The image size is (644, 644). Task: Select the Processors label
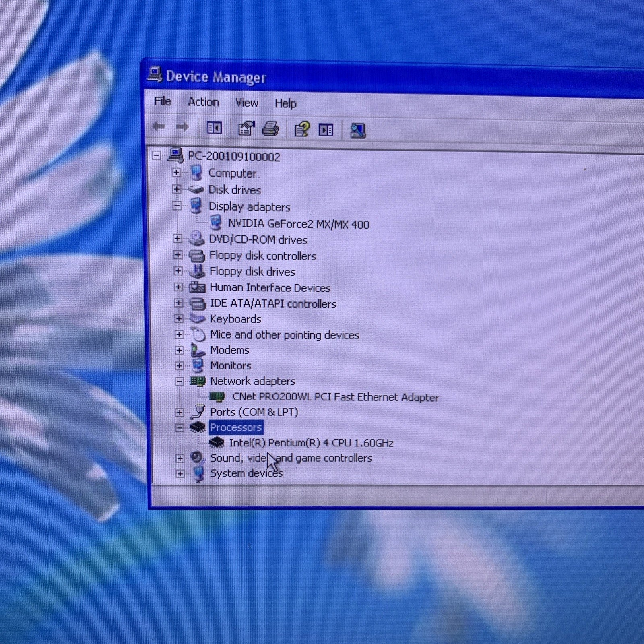[x=236, y=427]
